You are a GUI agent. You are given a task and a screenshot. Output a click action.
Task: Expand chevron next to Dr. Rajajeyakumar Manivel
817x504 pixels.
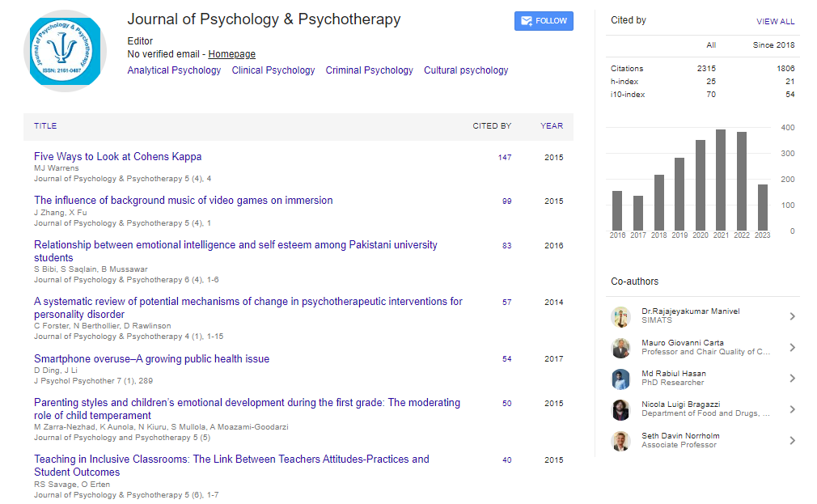click(x=792, y=316)
